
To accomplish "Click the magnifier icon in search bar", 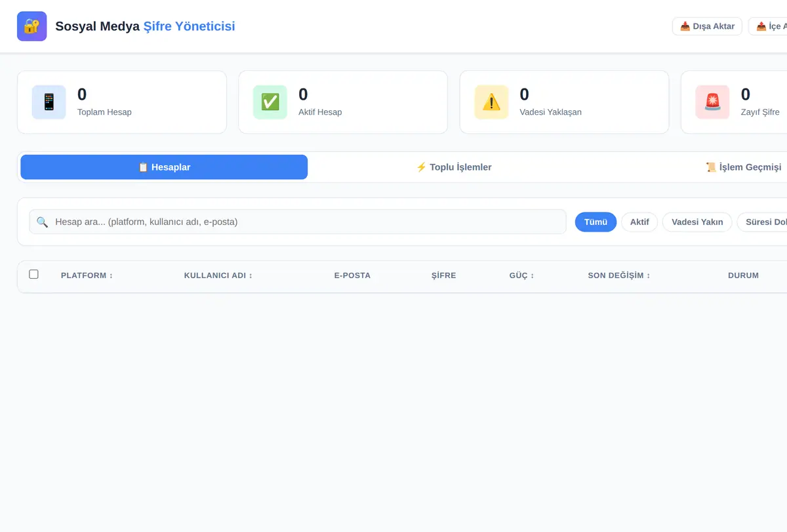I will [42, 222].
